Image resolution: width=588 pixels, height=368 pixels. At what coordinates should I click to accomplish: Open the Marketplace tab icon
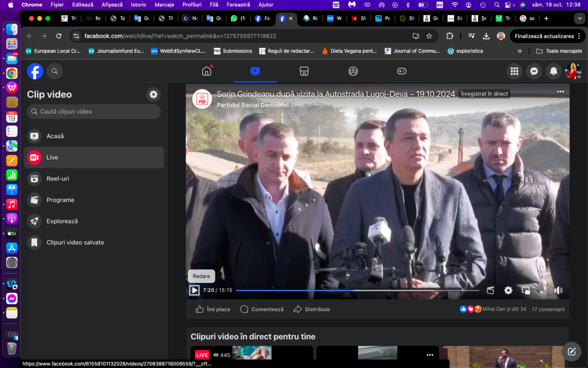[x=304, y=71]
